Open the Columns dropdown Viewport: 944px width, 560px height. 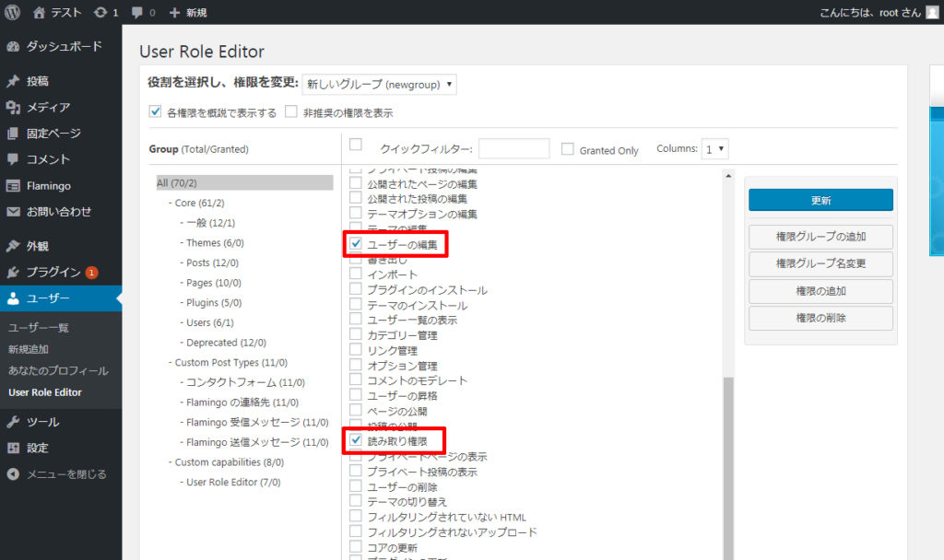click(715, 148)
